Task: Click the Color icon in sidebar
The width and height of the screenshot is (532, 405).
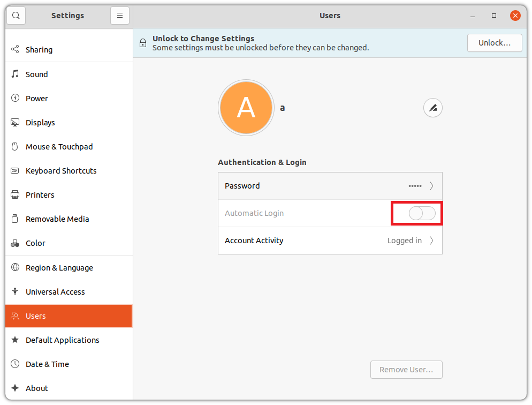Action: coord(15,243)
